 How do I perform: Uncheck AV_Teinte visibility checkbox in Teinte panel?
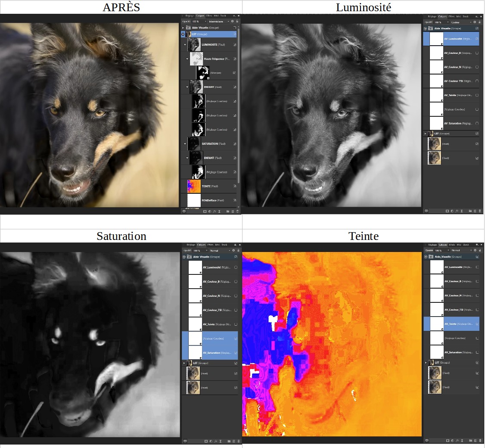(477, 324)
